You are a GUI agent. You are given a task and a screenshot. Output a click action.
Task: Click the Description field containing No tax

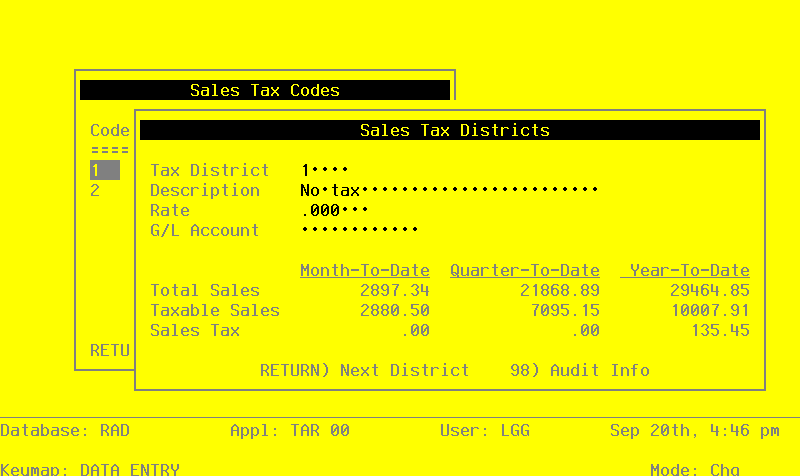pyautogui.click(x=449, y=190)
